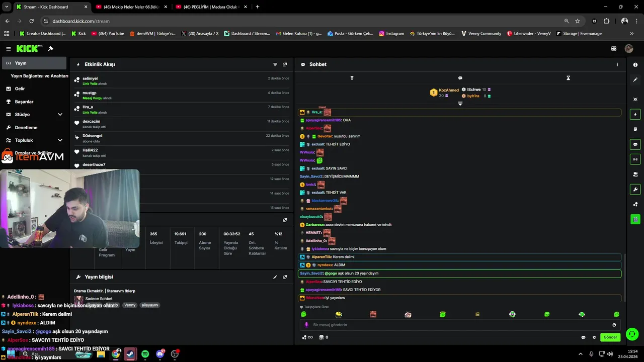Open Discord from the Windows taskbar
644x362 pixels.
click(160, 354)
